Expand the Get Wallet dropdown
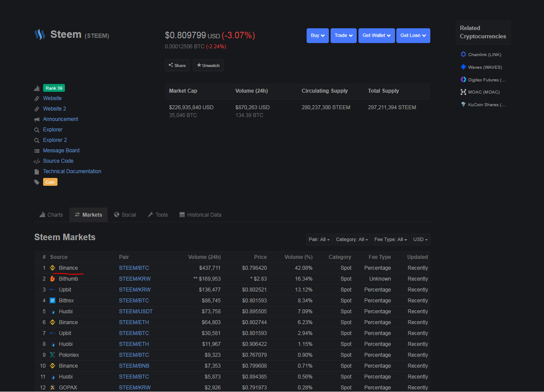 pyautogui.click(x=377, y=36)
